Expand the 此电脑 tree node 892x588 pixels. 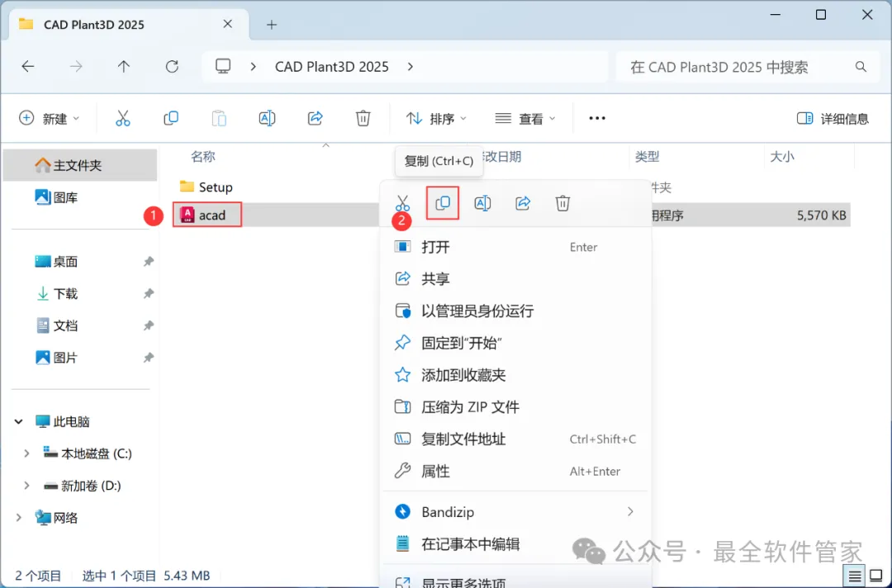(19, 421)
